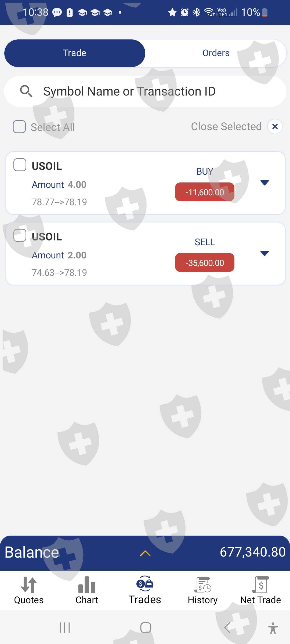Viewport: 290px width, 644px height.
Task: Tap the search magnifier icon
Action: click(x=26, y=91)
